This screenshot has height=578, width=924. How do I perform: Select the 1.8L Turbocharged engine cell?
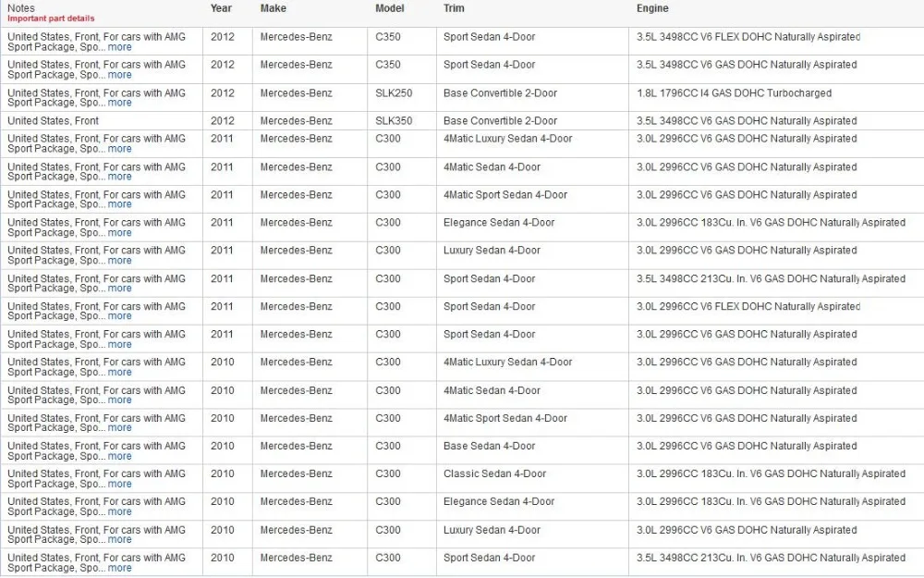point(734,93)
